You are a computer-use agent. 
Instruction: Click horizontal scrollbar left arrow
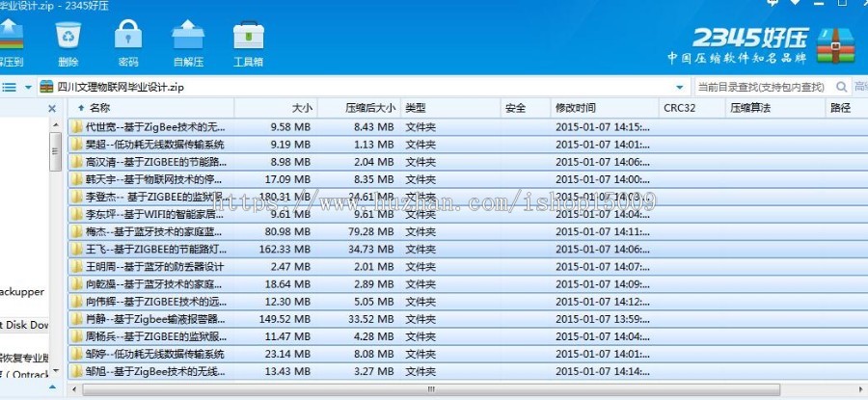click(74, 389)
